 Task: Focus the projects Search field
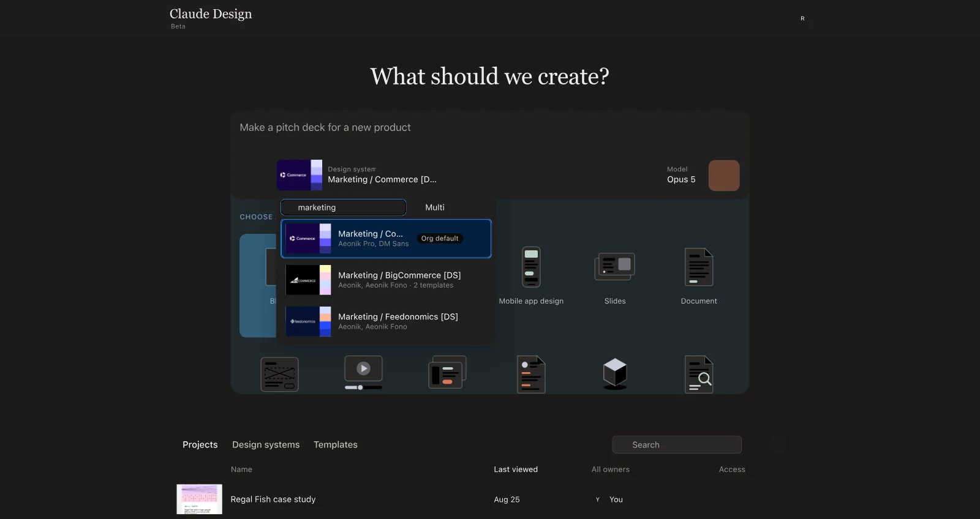tap(677, 445)
